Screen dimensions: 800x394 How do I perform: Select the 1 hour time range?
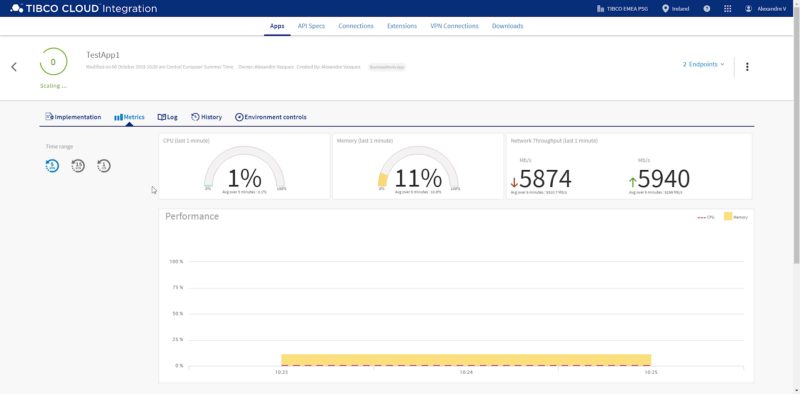[104, 166]
